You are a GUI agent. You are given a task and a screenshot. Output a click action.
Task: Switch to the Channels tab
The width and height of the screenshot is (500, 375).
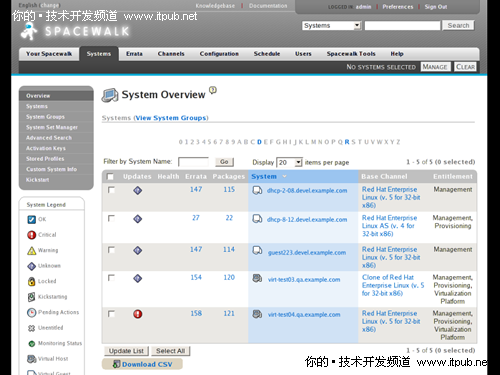tap(171, 54)
